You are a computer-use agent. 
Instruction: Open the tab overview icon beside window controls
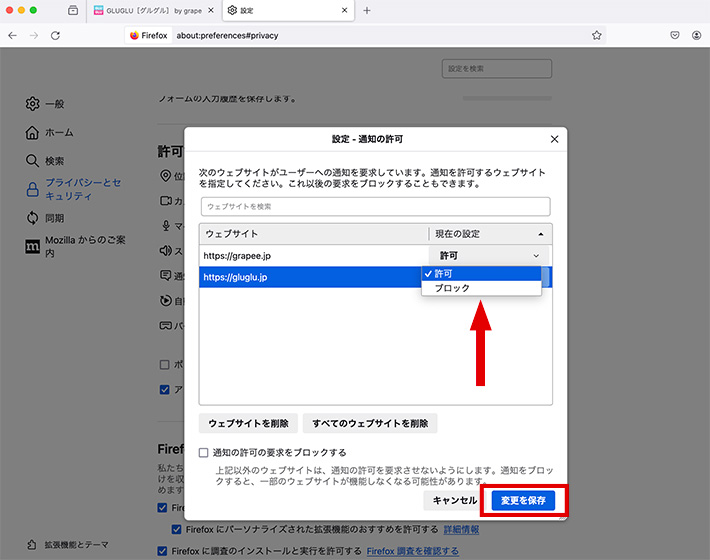(73, 10)
